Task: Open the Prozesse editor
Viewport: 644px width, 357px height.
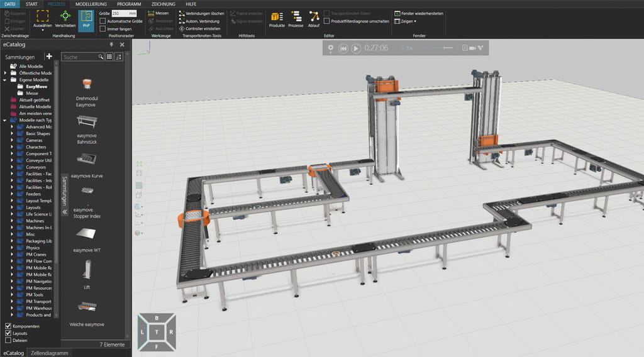Action: tap(296, 19)
